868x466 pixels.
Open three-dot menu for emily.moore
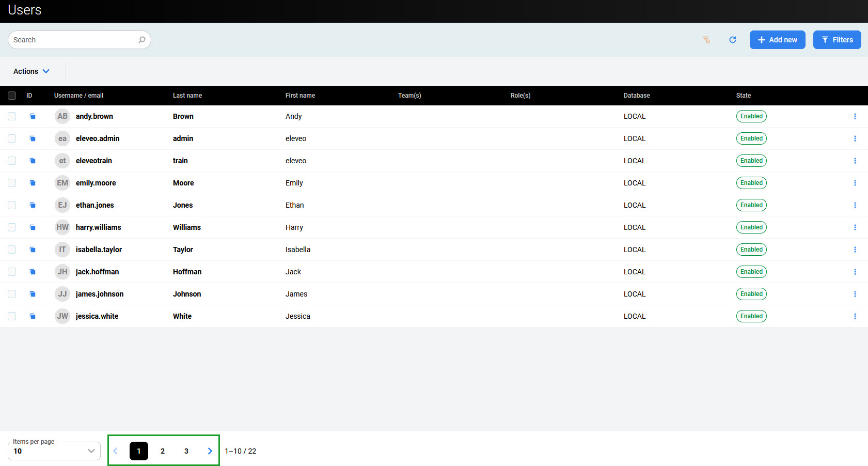855,183
